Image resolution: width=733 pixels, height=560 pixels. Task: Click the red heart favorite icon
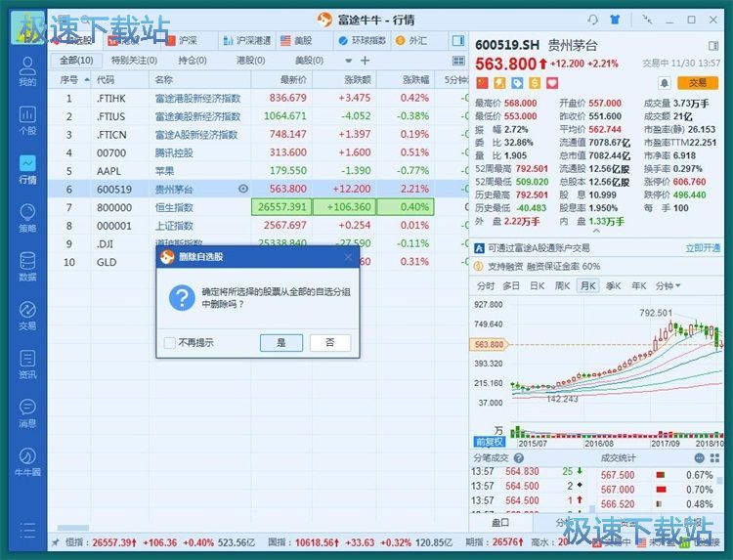(x=552, y=83)
